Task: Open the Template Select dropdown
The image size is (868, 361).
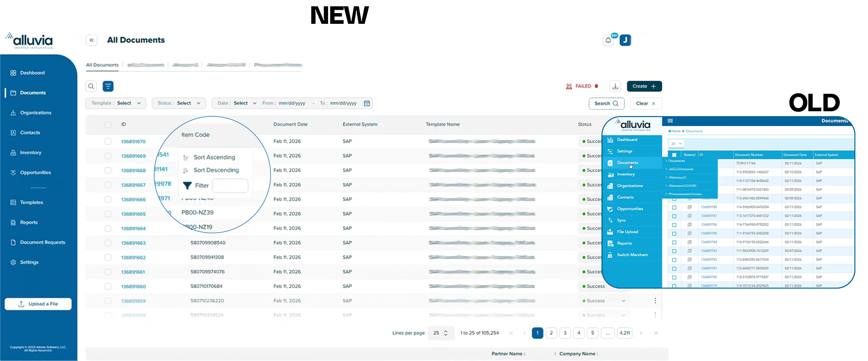Action: tap(116, 103)
